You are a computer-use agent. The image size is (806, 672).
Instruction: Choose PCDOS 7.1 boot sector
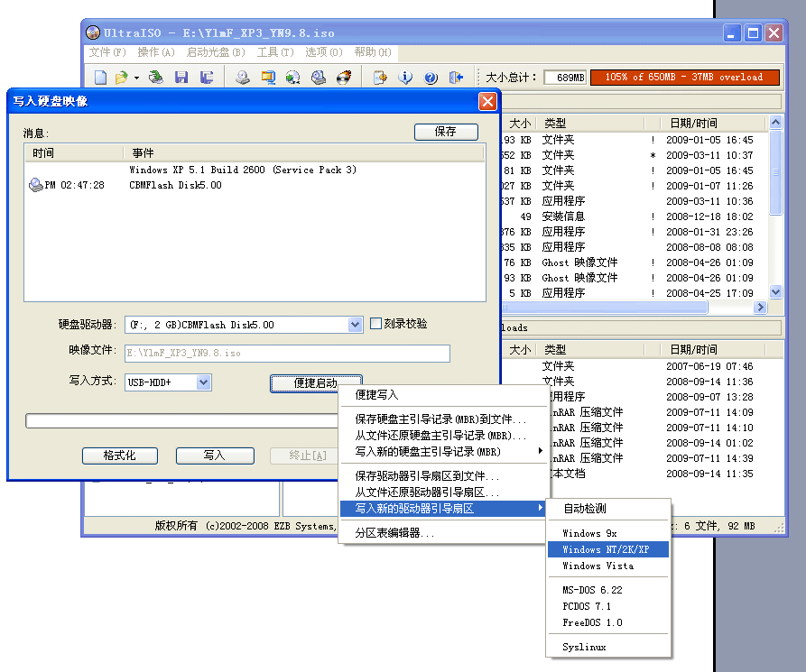click(x=608, y=607)
